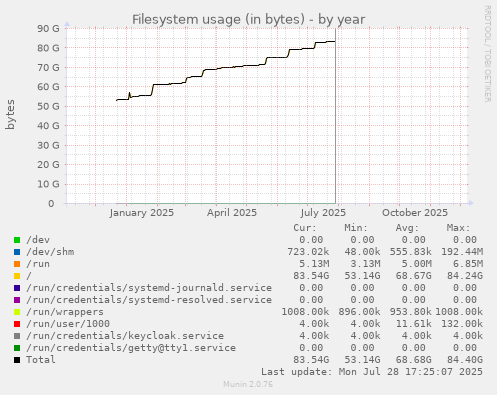Image resolution: width=497 pixels, height=395 pixels.
Task: Click the vertical bytes axis title
Action: coord(10,114)
